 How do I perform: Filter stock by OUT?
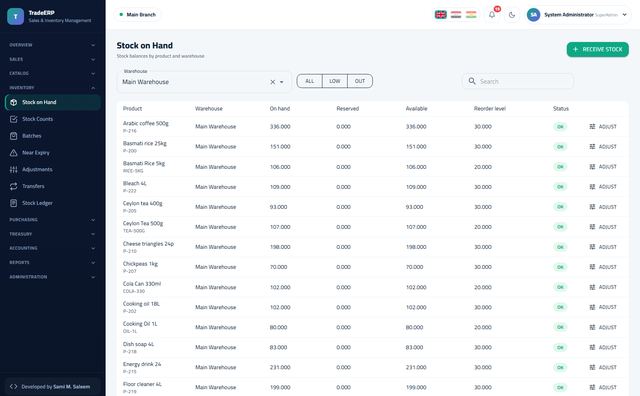coord(360,81)
